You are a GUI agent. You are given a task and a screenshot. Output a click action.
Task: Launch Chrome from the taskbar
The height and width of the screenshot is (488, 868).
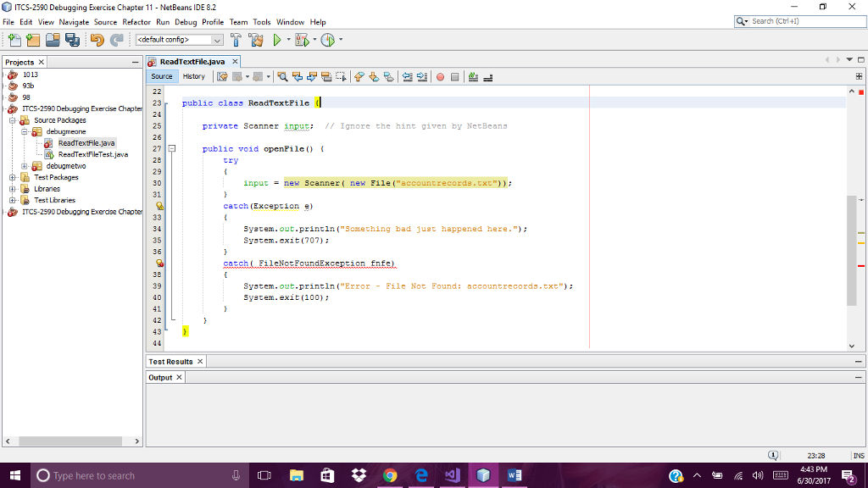tap(390, 475)
